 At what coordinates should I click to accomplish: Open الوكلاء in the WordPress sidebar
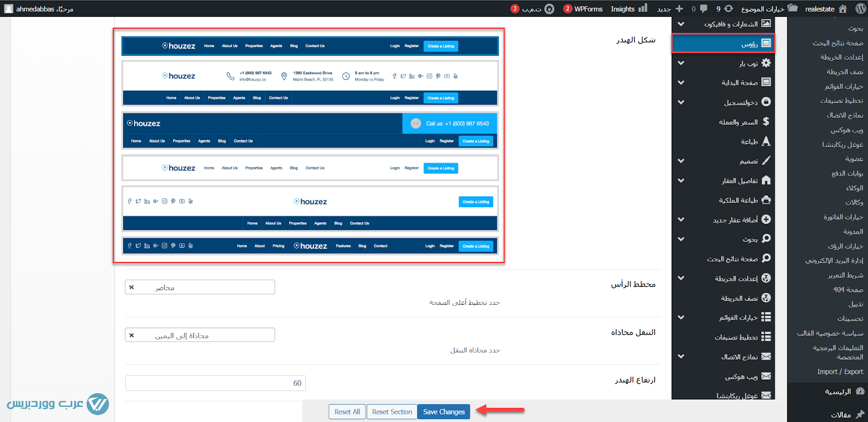tap(854, 188)
